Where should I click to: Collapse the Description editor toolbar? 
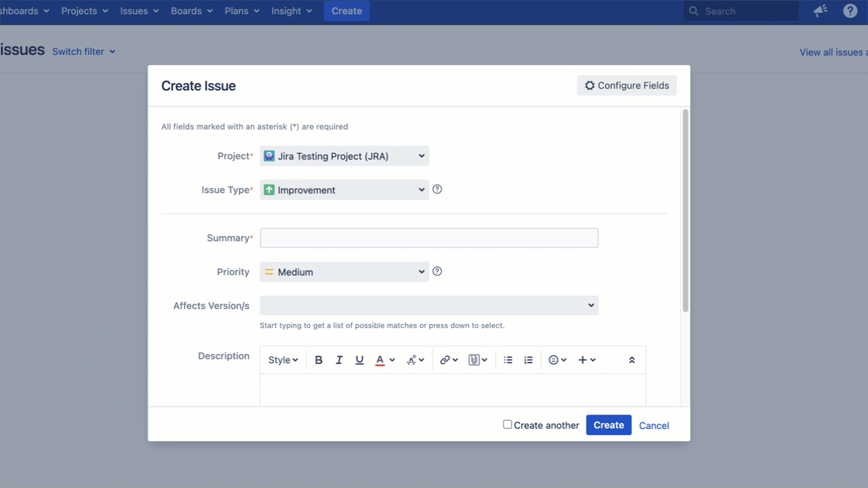[632, 360]
